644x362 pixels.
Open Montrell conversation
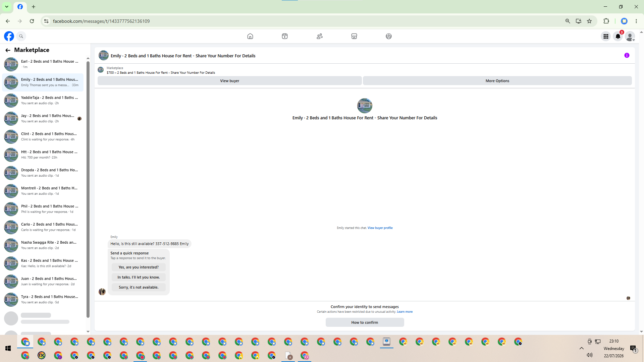(43, 191)
